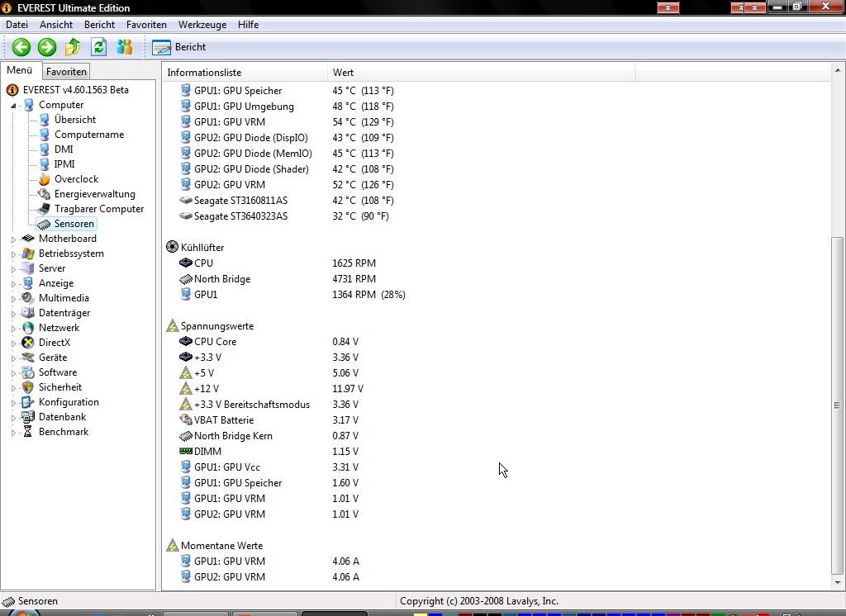Expand the Betriebssystem tree node
Screen dimensions: 846x616
pos(13,254)
